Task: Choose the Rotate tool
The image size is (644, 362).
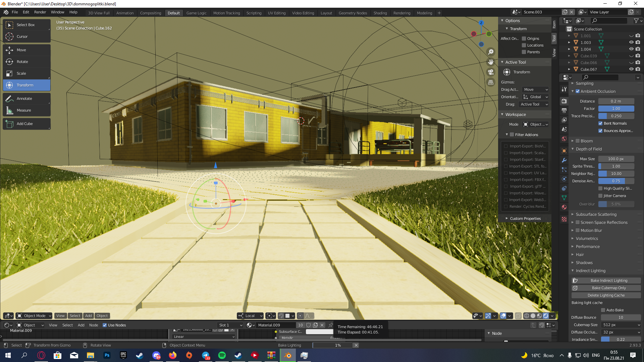Action: point(22,62)
